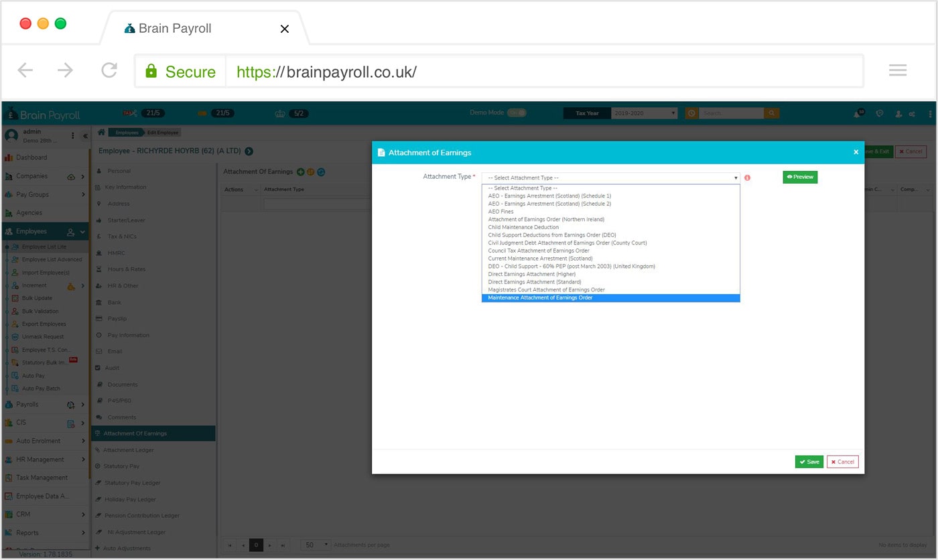The width and height of the screenshot is (938, 560).
Task: Pick Council Tax Attachment of Earnings Order
Action: tap(610, 251)
